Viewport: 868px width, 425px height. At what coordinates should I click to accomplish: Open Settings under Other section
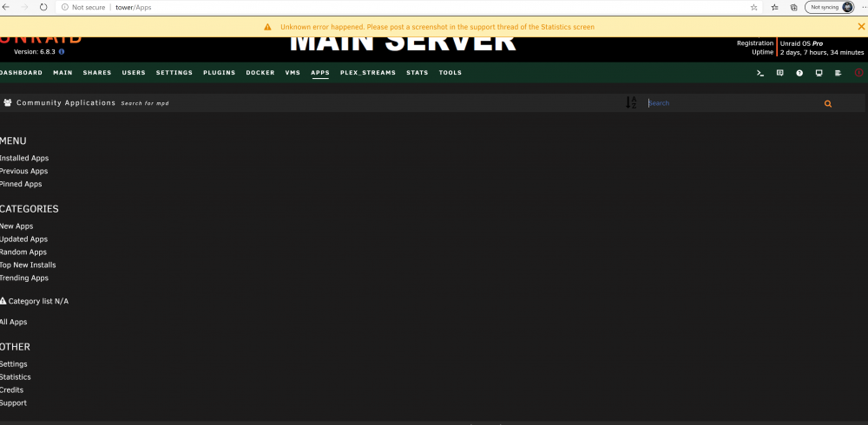pyautogui.click(x=13, y=364)
